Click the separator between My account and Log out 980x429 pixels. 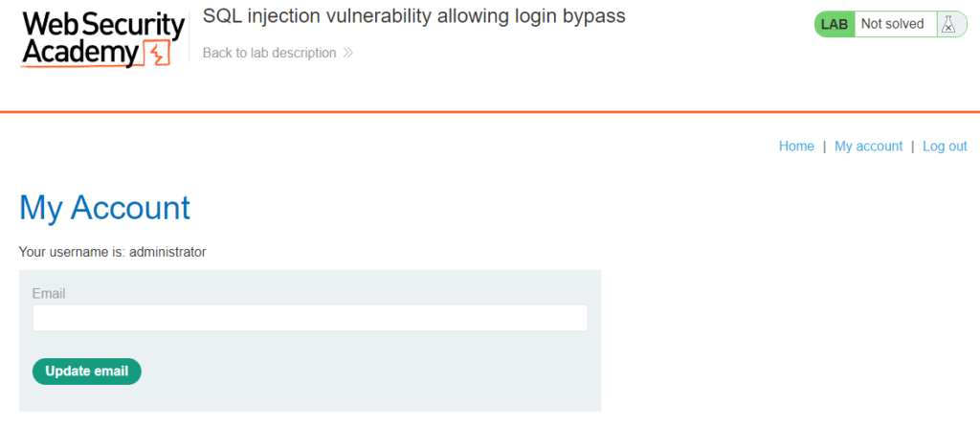[x=913, y=147]
